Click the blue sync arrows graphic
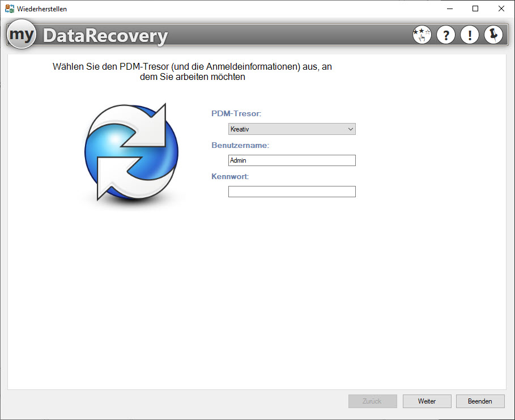This screenshot has width=515, height=420. [131, 152]
